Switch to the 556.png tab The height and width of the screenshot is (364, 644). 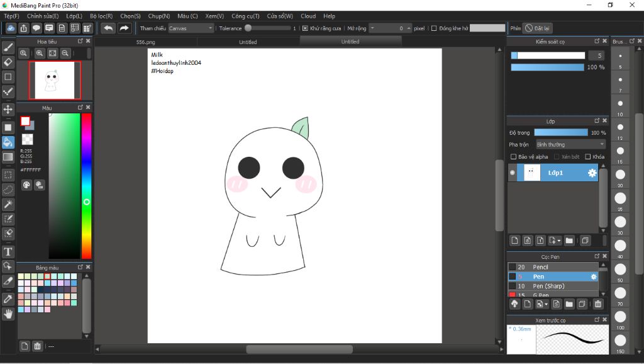(146, 42)
